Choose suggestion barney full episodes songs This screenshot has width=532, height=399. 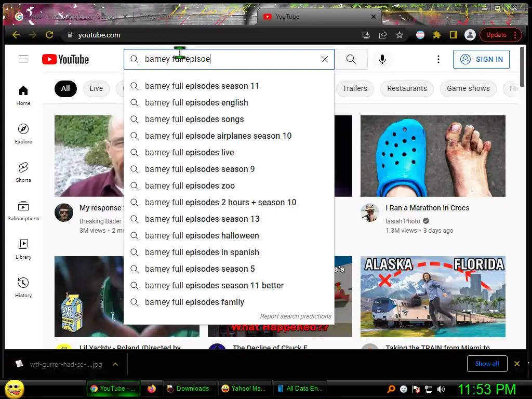click(x=229, y=119)
